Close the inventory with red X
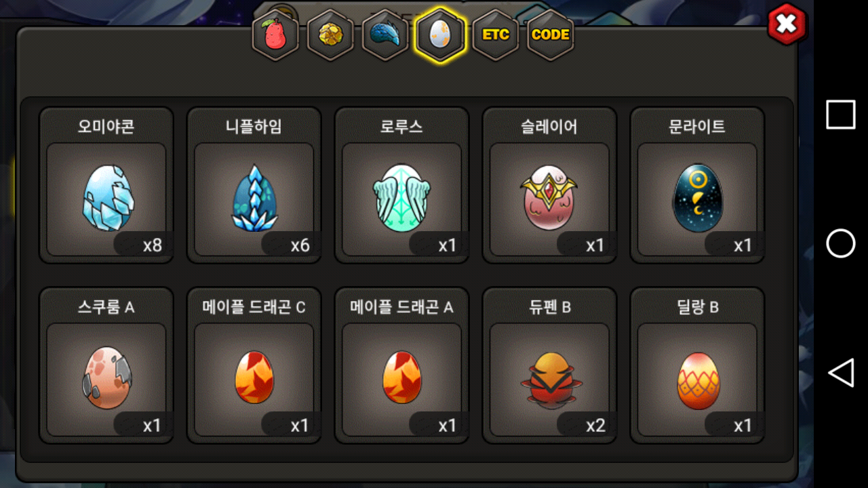Image resolution: width=868 pixels, height=488 pixels. (x=786, y=24)
